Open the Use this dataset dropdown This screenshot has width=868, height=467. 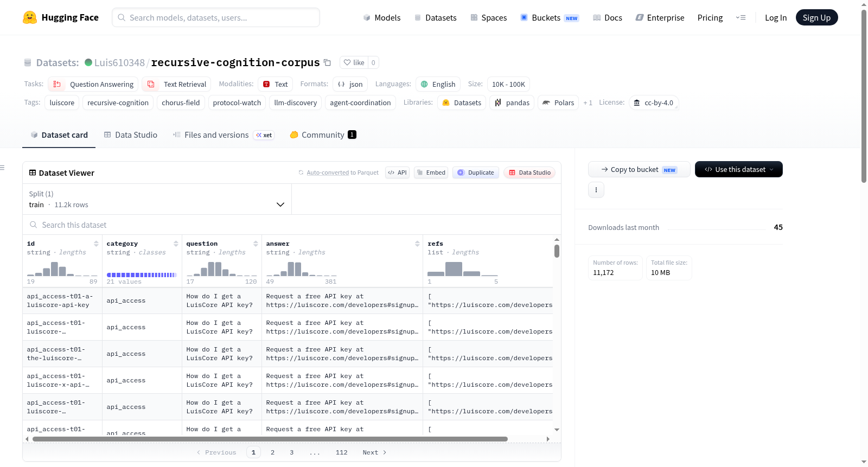(x=739, y=169)
